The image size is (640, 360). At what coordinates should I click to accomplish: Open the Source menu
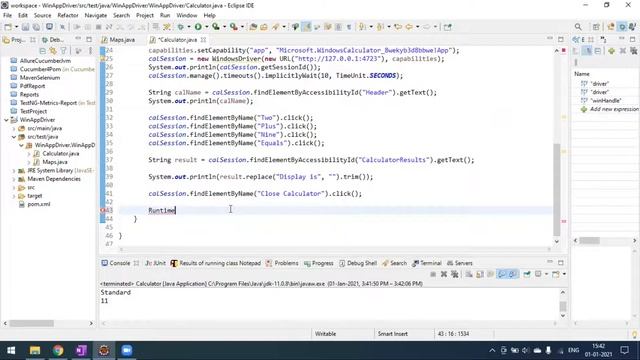(x=42, y=16)
